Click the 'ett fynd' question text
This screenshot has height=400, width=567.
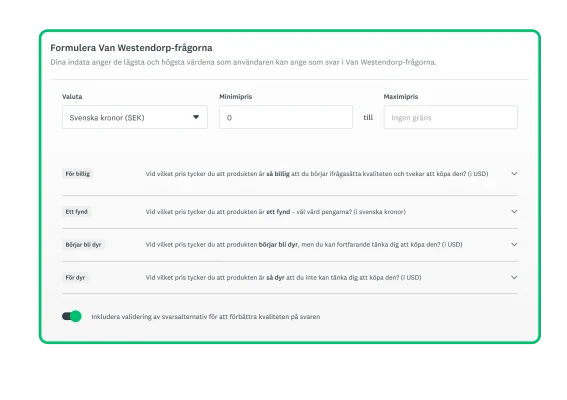coord(276,212)
